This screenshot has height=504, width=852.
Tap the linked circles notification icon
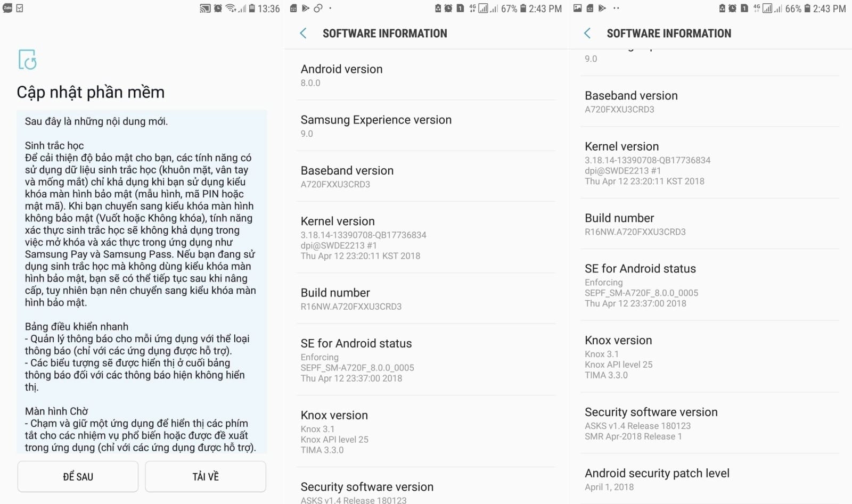(318, 8)
